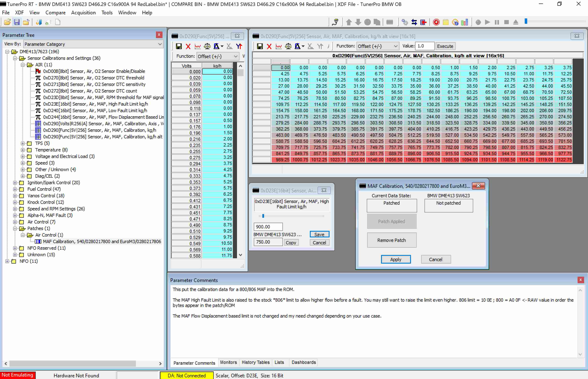
Task: Open the View By Parameter Category dropdown
Action: click(160, 44)
